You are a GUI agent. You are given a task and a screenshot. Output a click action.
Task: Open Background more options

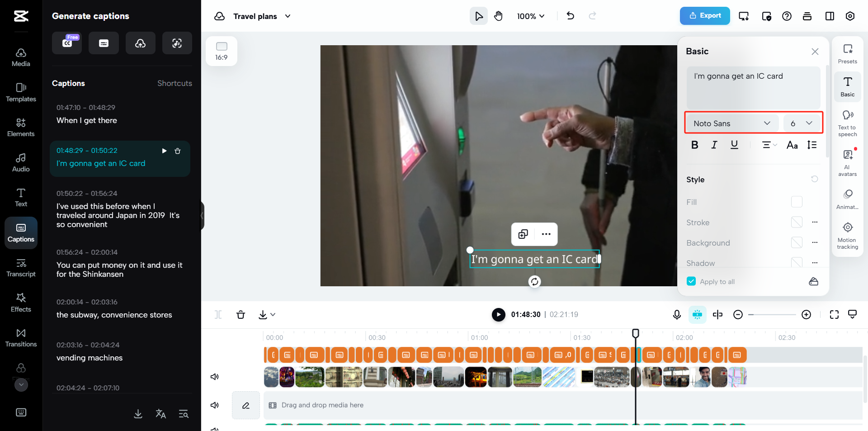815,242
